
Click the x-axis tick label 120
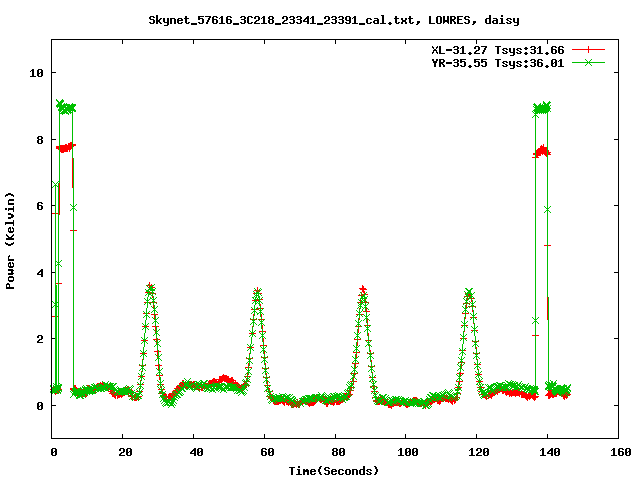(x=478, y=452)
